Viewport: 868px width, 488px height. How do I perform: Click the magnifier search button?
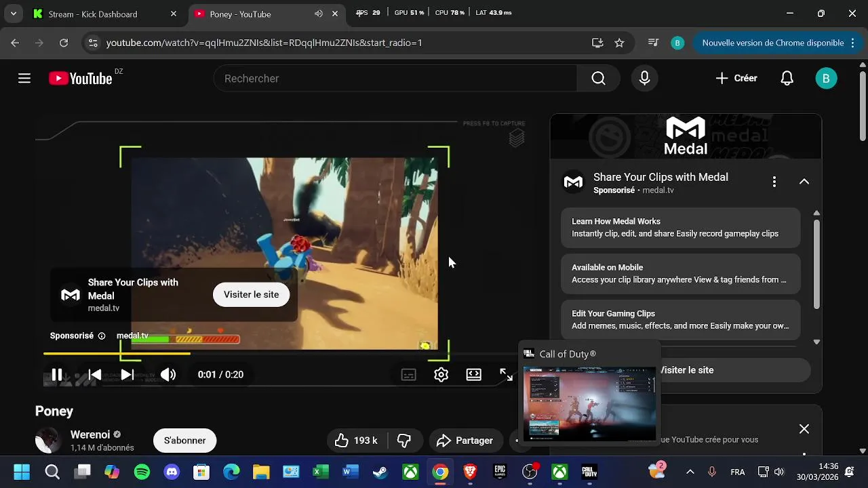pos(598,79)
